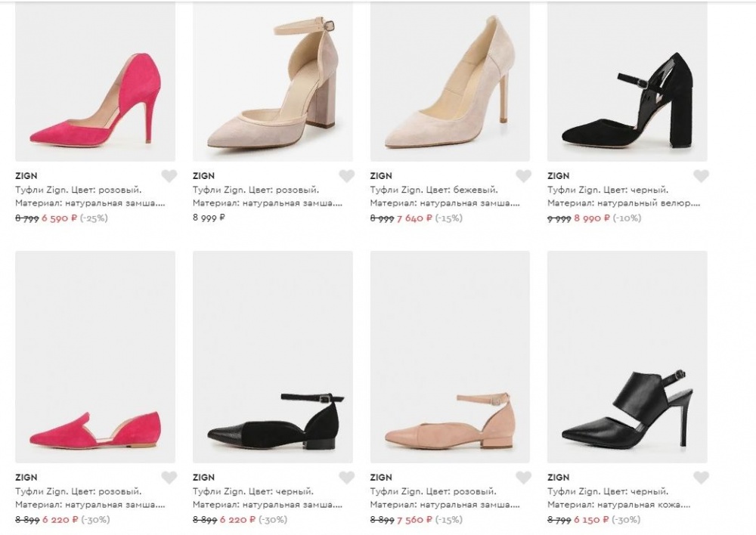View the beige suede stiletto photo
The width and height of the screenshot is (756, 535).
pos(450,81)
